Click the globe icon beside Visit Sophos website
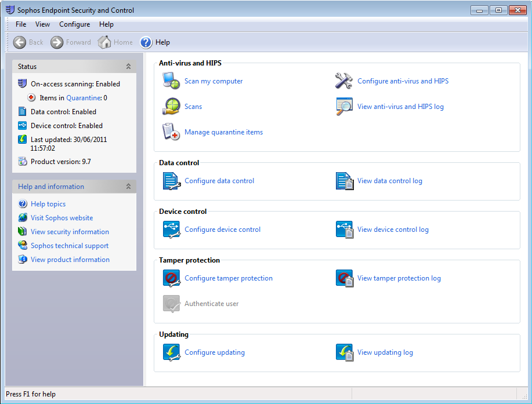 [23, 217]
